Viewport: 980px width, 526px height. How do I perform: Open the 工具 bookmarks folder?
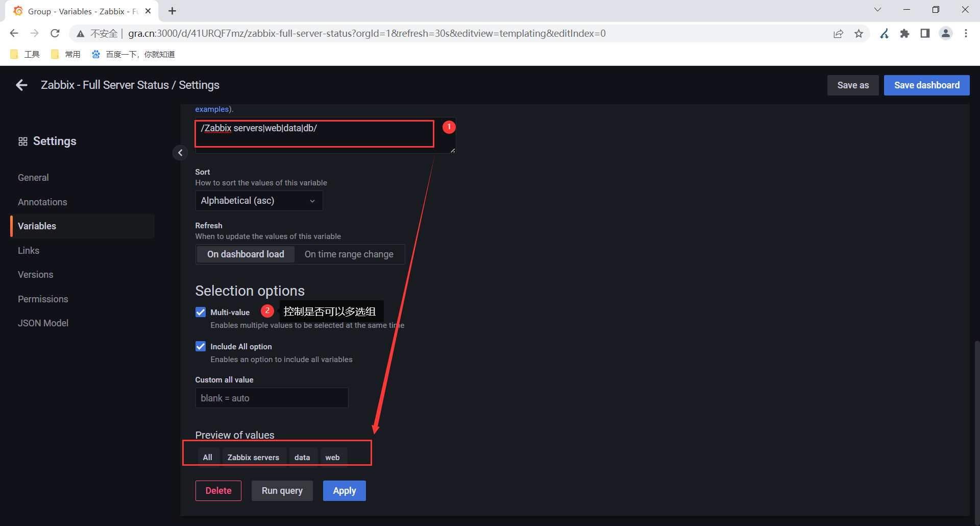25,55
